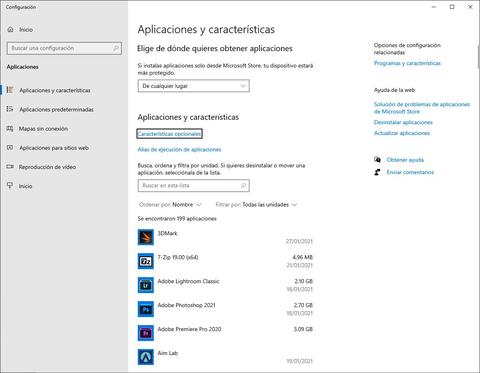480x373 pixels.
Task: Click the Obtener ayuda chat icon
Action: (x=377, y=160)
